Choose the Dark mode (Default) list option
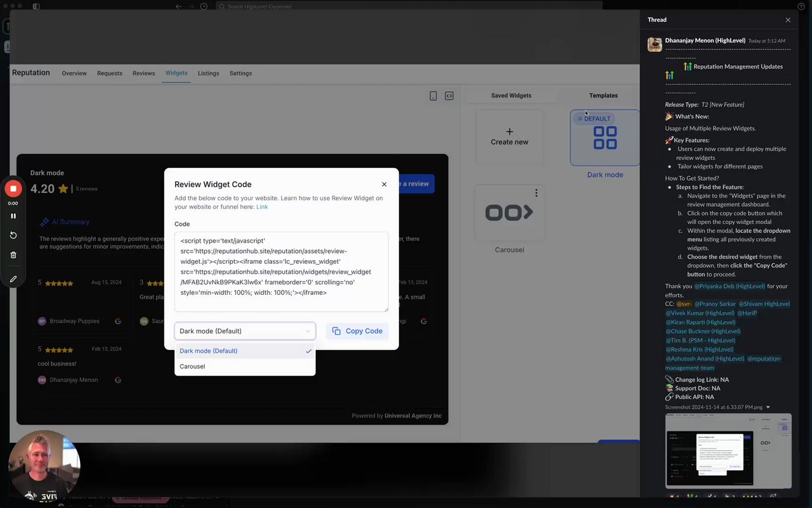The width and height of the screenshot is (812, 508). click(x=245, y=351)
